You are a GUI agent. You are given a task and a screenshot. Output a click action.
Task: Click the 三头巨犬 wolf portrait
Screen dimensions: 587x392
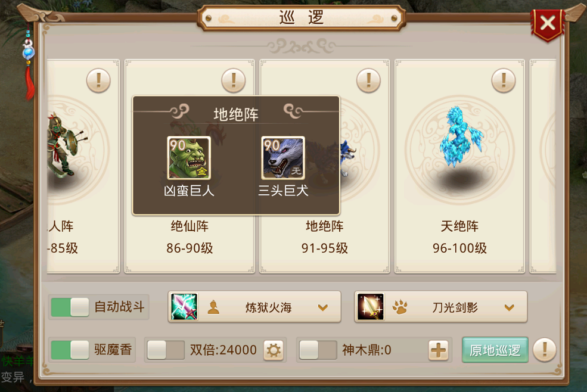(283, 158)
